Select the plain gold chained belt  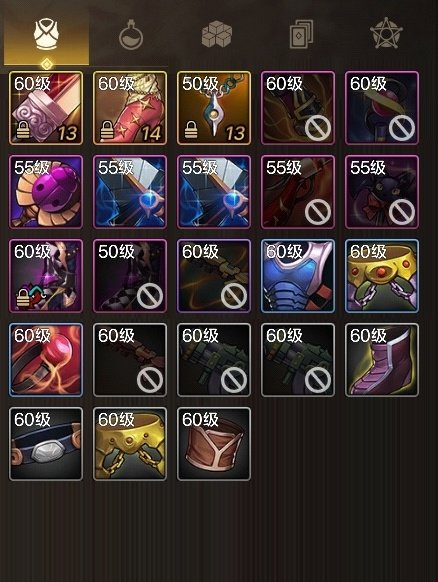coord(130,444)
